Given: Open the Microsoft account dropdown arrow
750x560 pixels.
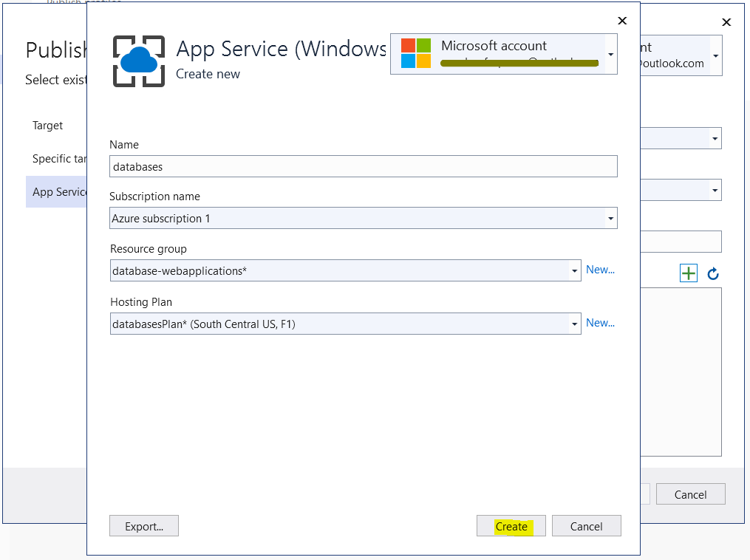Looking at the screenshot, I should 611,54.
